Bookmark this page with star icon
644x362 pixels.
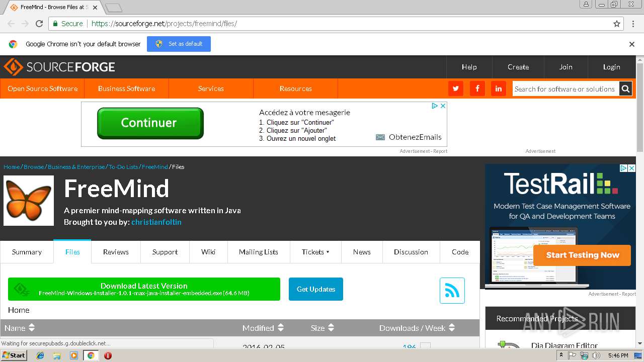pyautogui.click(x=617, y=24)
